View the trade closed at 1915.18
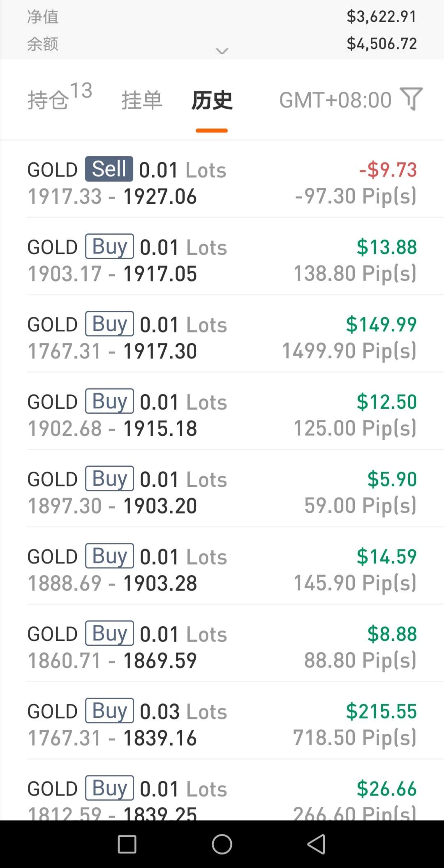This screenshot has width=444, height=868. tap(222, 414)
